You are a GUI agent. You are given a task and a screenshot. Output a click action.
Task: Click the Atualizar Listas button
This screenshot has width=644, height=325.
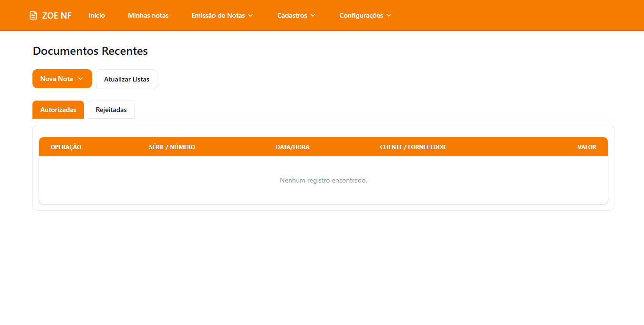pyautogui.click(x=126, y=79)
